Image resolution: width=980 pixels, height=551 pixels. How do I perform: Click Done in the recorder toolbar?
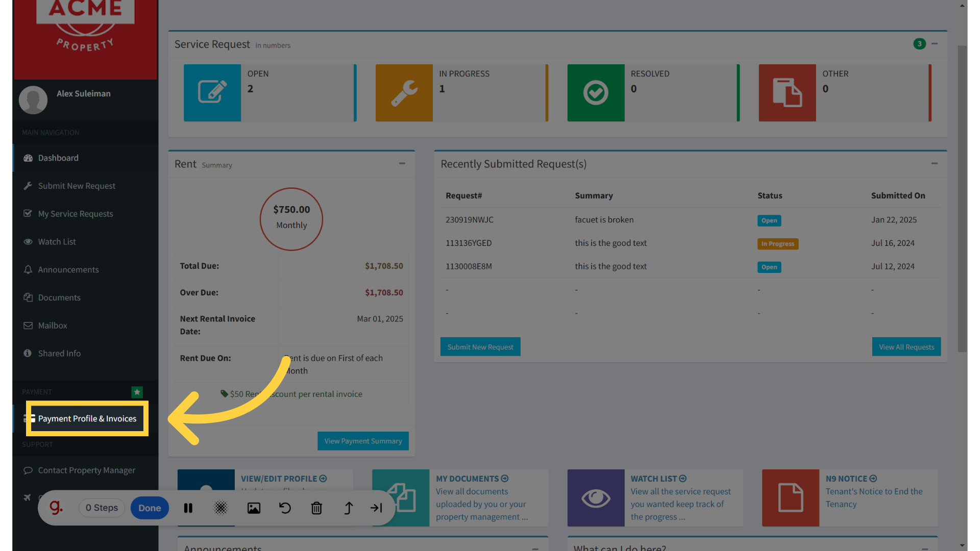coord(150,508)
